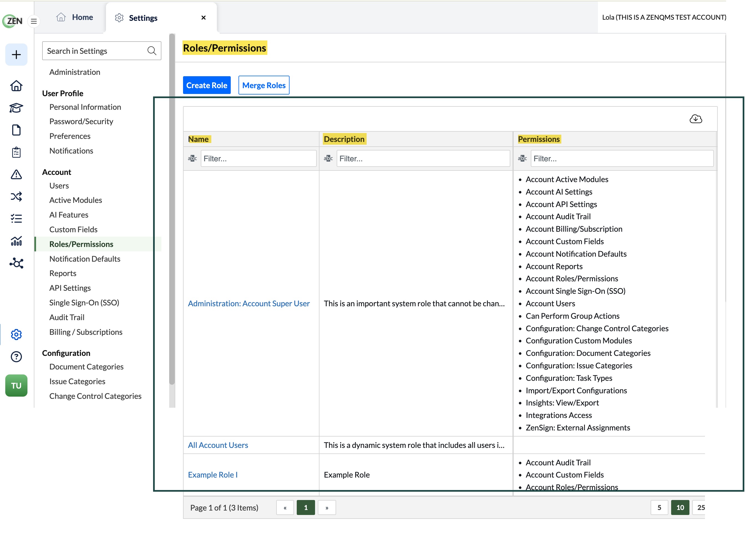756x551 pixels.
Task: Open the home icon in left rail
Action: pyautogui.click(x=16, y=86)
